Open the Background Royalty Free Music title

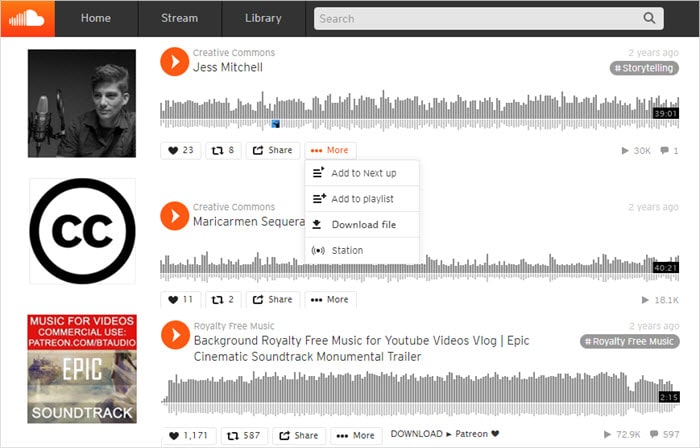click(x=362, y=348)
